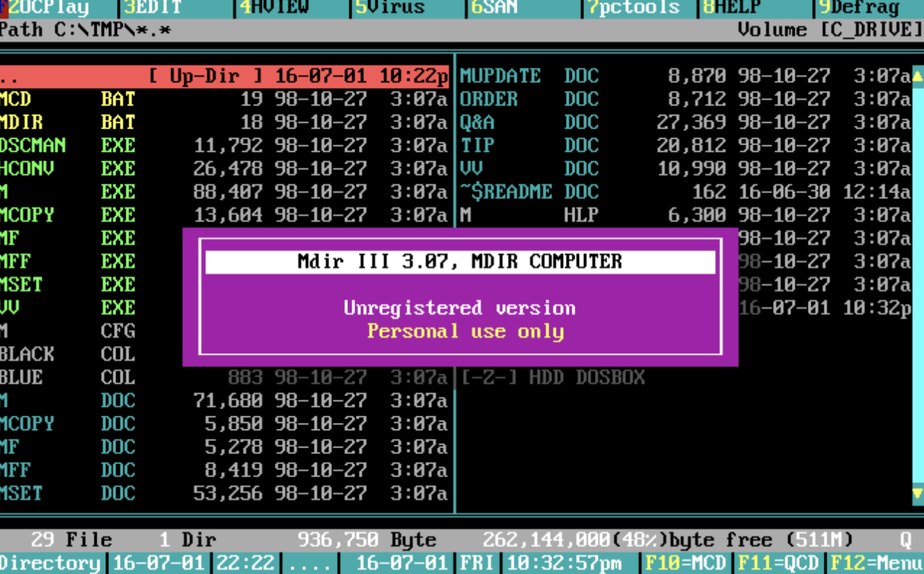
Task: Select the Up-Dir row
Action: 224,76
